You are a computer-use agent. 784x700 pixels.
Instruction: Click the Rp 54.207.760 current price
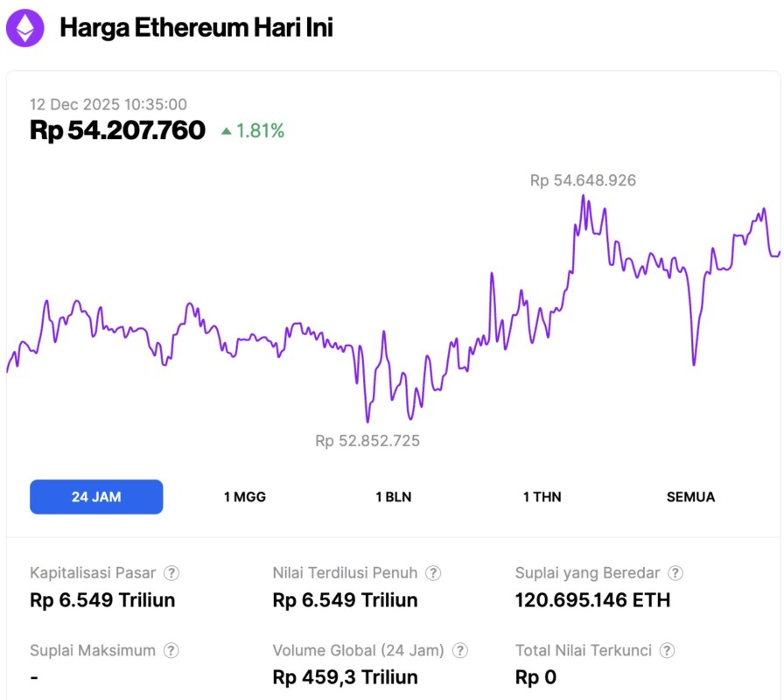coord(118,130)
